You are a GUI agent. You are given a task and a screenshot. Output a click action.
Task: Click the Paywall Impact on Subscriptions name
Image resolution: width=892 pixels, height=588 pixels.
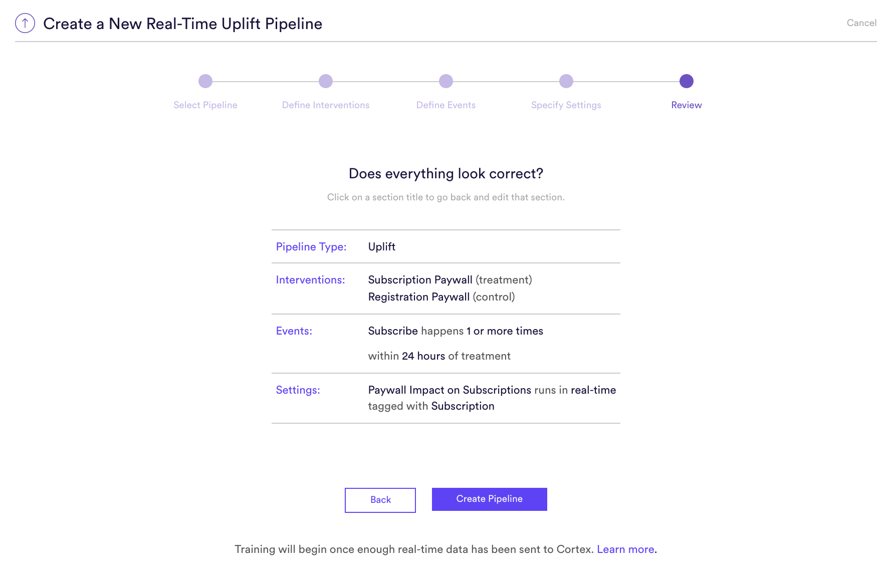click(x=450, y=390)
